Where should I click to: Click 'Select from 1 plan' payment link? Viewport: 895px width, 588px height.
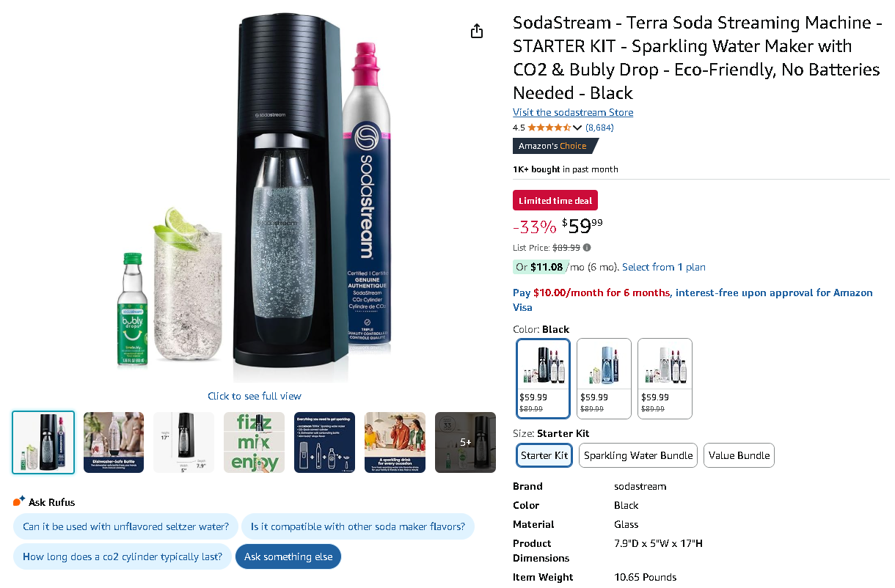tap(663, 267)
